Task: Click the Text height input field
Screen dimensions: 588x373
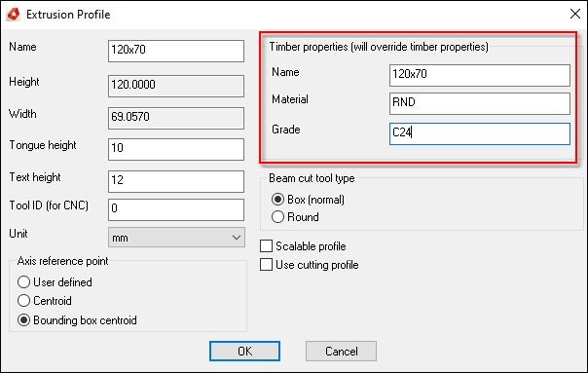Action: click(176, 181)
